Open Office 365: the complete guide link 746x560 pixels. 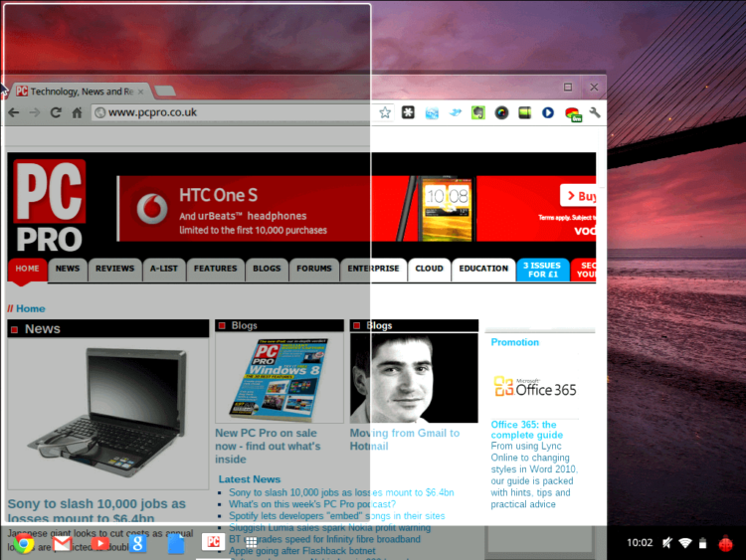[x=526, y=430]
